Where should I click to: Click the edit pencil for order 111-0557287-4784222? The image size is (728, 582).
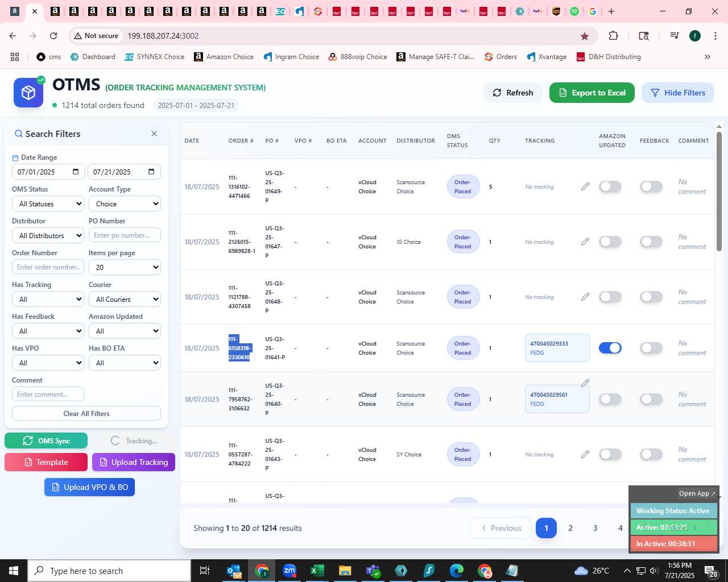(x=585, y=454)
